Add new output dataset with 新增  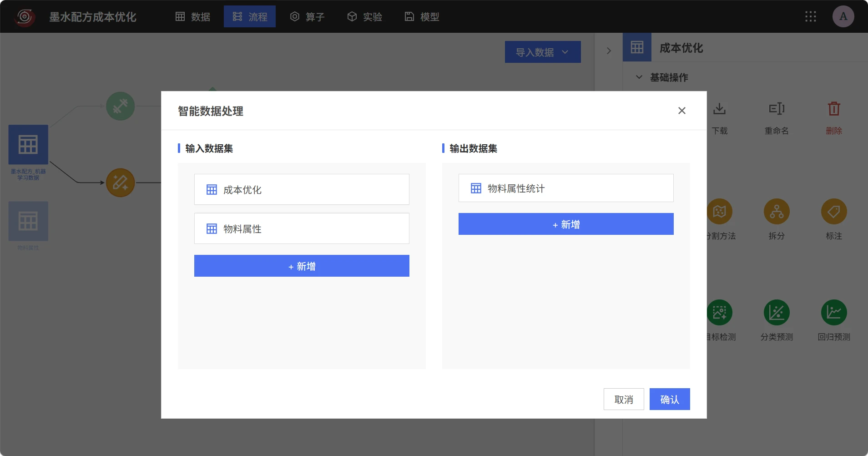[566, 224]
